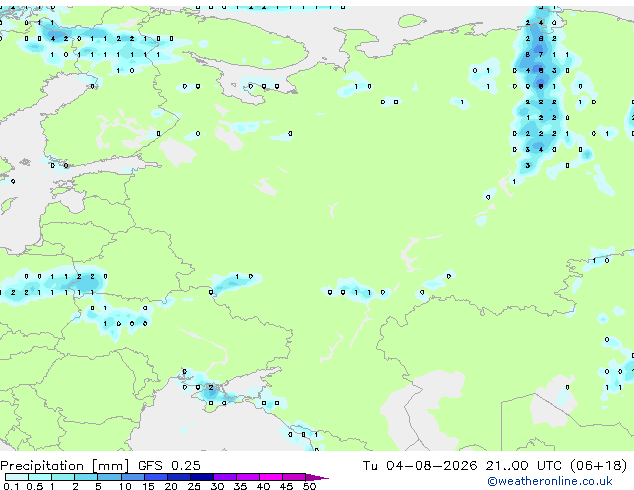
Task: Click the '50' legend scale label
Action: coord(309,486)
